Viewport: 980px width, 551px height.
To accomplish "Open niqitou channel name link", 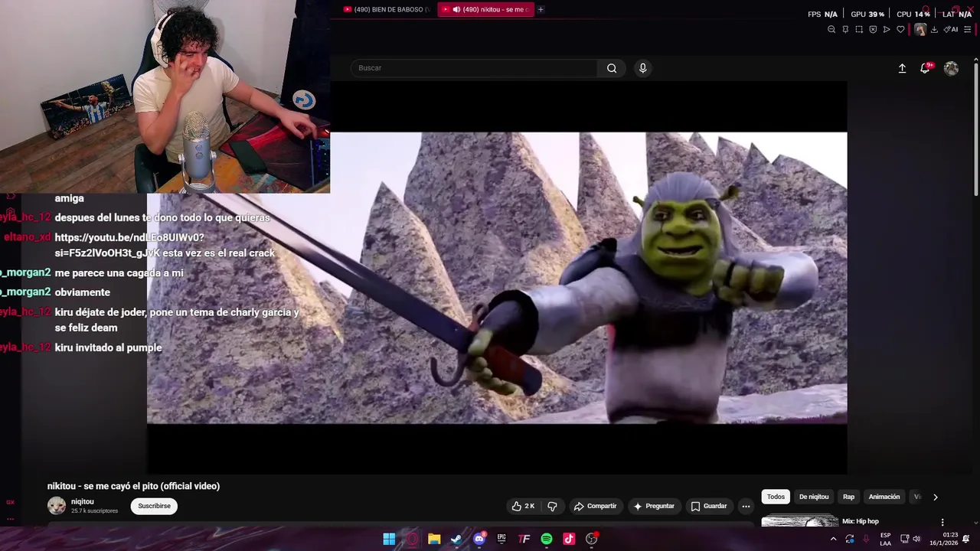I will [83, 502].
